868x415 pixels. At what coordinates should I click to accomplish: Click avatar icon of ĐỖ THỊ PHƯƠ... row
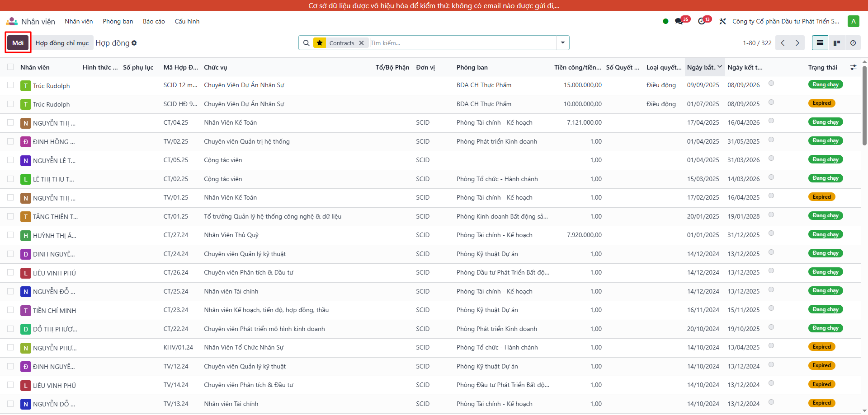coord(26,329)
